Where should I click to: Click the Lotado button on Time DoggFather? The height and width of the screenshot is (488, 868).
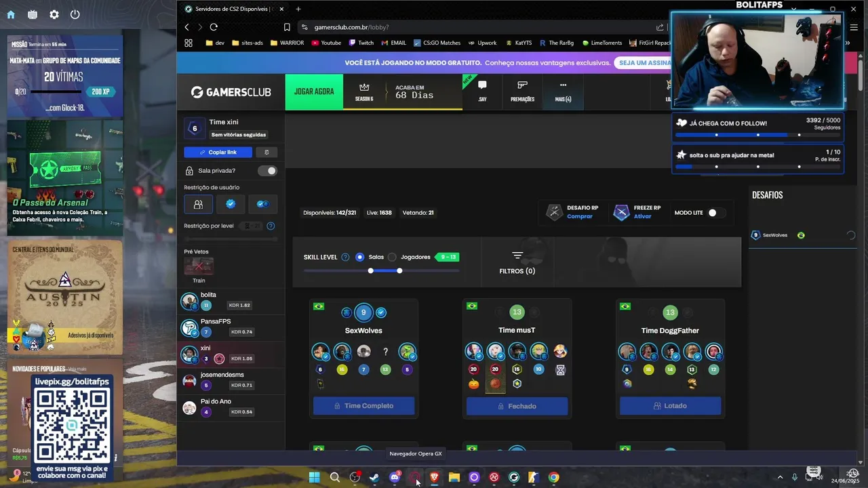tap(670, 406)
